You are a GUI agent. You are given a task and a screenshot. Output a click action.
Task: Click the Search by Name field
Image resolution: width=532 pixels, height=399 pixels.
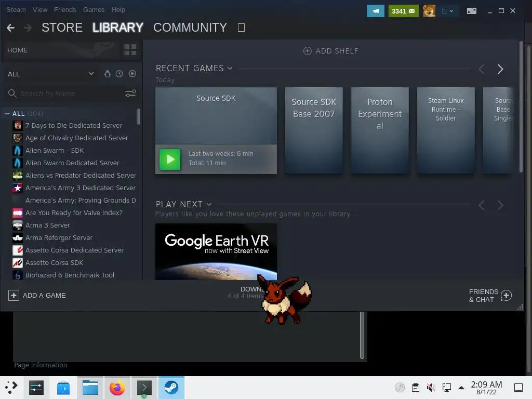[64, 94]
